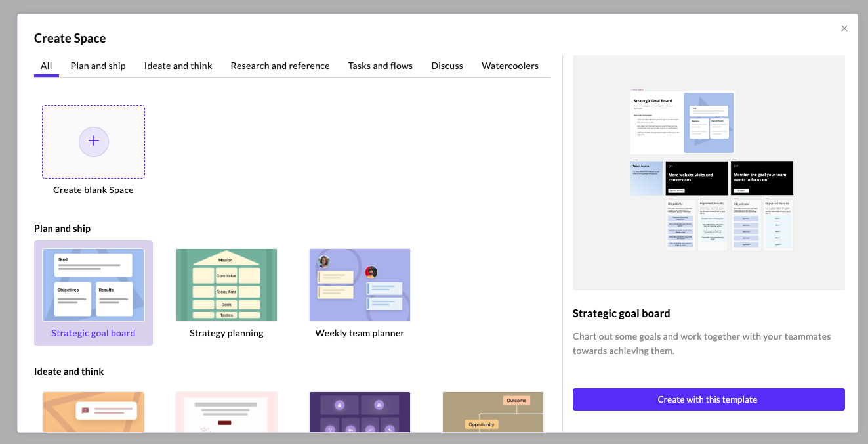Image resolution: width=868 pixels, height=444 pixels.
Task: Click the Ideate and think section heading
Action: point(69,372)
